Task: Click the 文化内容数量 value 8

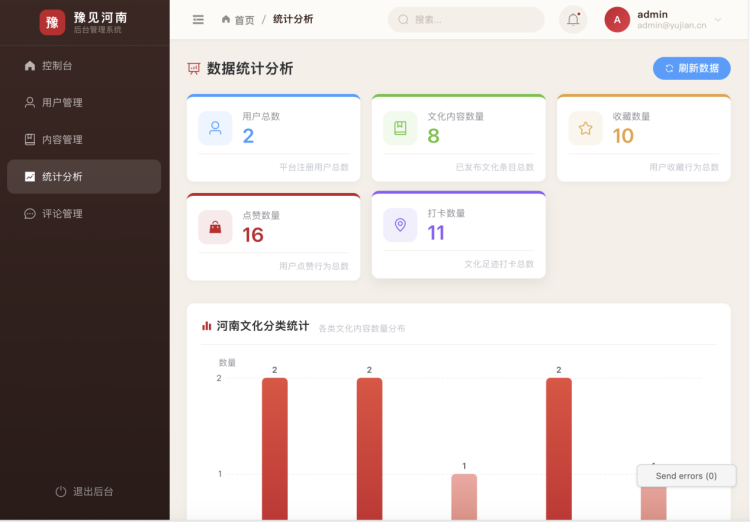Action: coord(433,136)
